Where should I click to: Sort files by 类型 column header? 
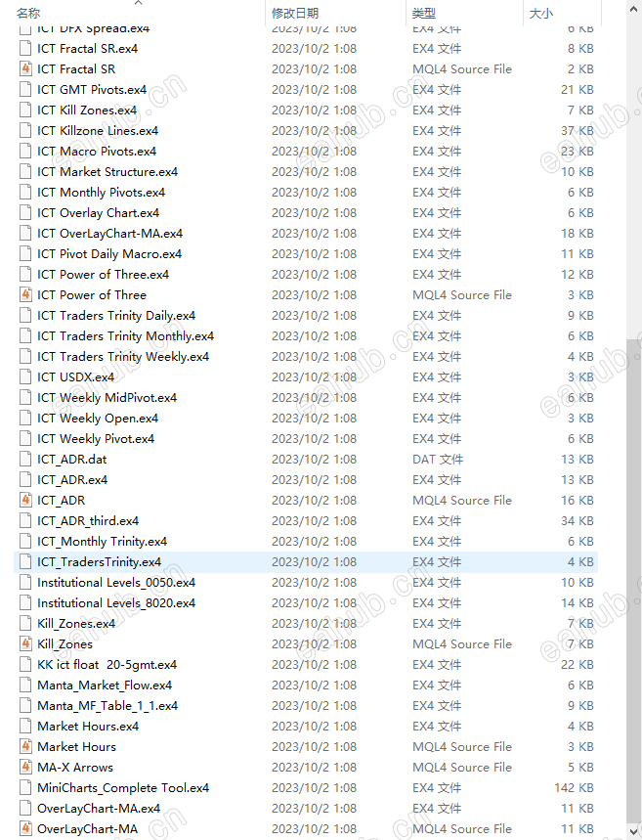[x=424, y=13]
